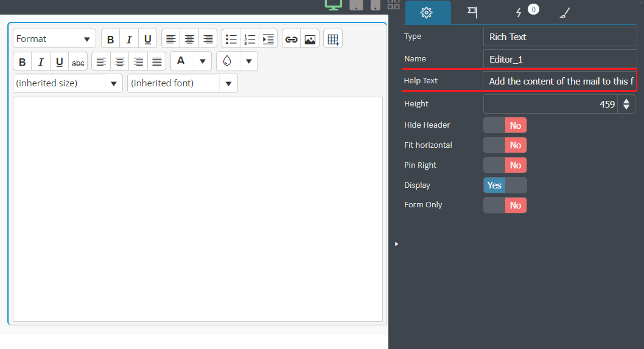The height and width of the screenshot is (349, 644).
Task: Open the flag tab in properties panel
Action: click(x=472, y=12)
